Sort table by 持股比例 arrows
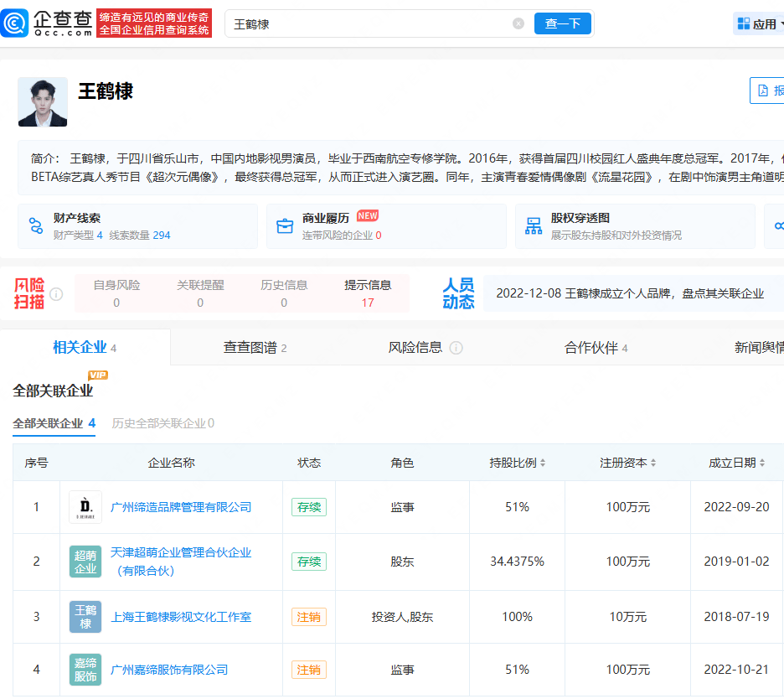 point(543,463)
